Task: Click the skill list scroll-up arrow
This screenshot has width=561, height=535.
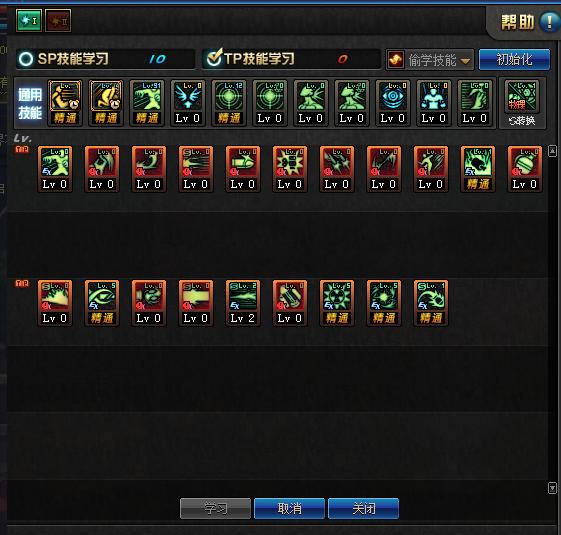Action: point(552,151)
